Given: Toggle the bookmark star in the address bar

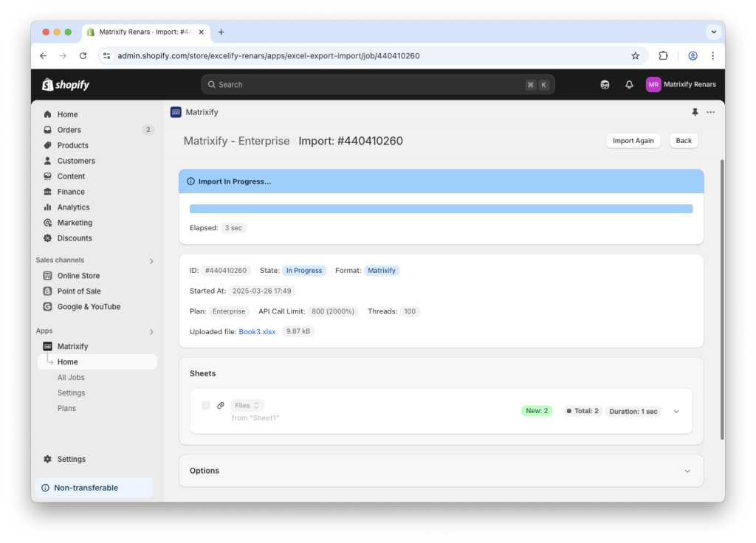Looking at the screenshot, I should (x=636, y=55).
